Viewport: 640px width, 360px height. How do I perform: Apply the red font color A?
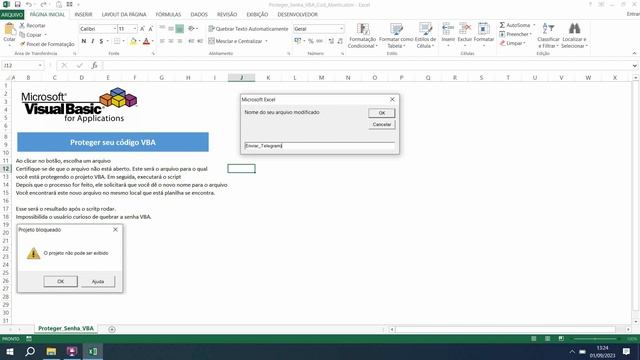pos(146,41)
